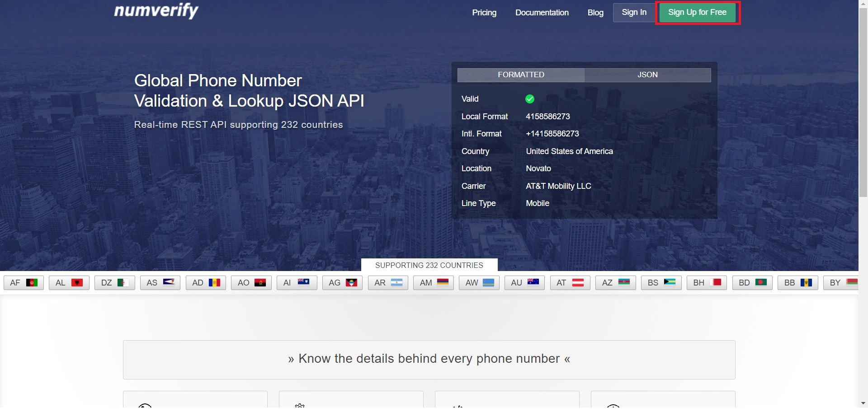Select the BB Barbados flag button
This screenshot has width=868, height=412.
click(798, 283)
